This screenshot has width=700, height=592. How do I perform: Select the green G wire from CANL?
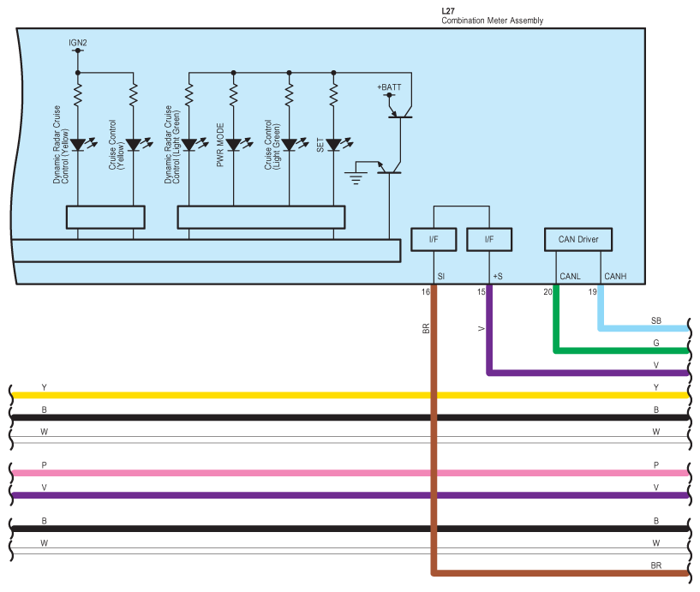coord(625,350)
